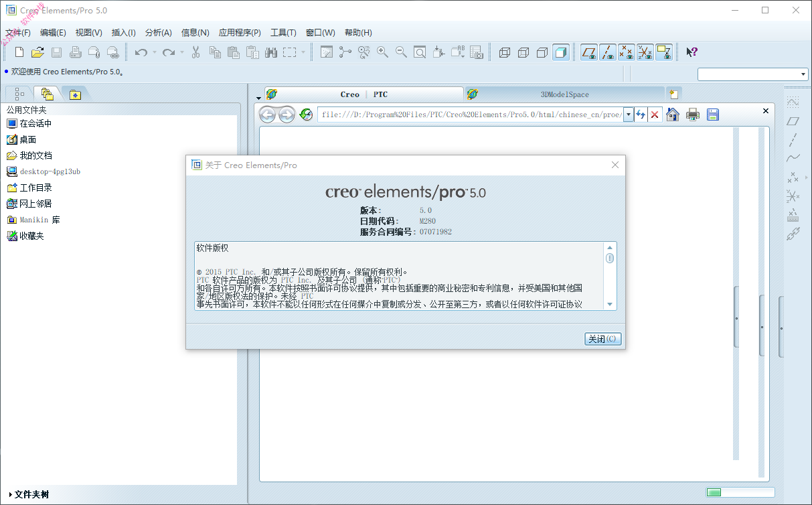This screenshot has height=505, width=812.
Task: Toggle datum points visibility
Action: (x=627, y=52)
